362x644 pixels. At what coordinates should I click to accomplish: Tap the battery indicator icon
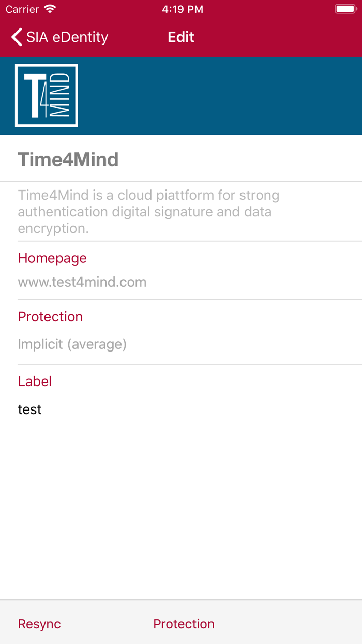pyautogui.click(x=345, y=9)
